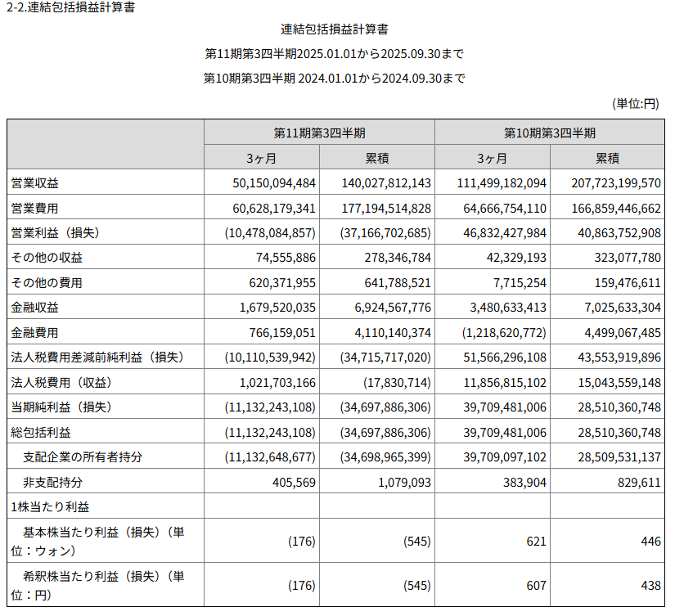Click the 営業収益 row label
The width and height of the screenshot is (675, 616).
click(x=35, y=182)
